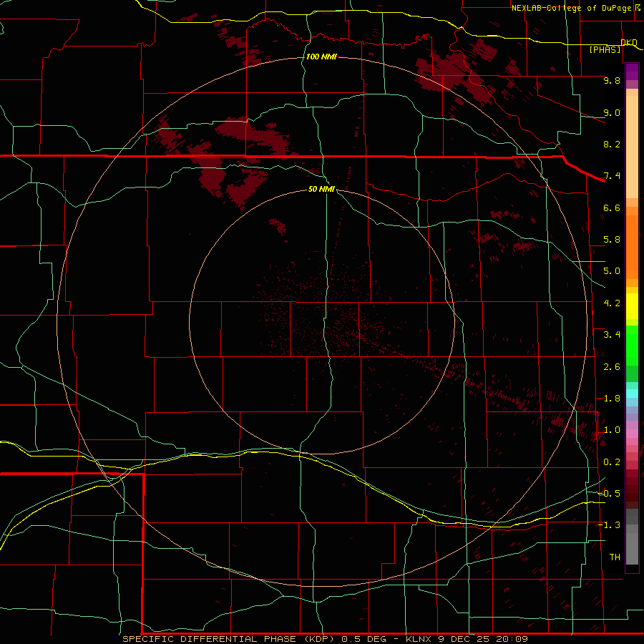Image resolution: width=644 pixels, height=644 pixels.
Task: Click the 2.6 scale value
Action: click(612, 367)
